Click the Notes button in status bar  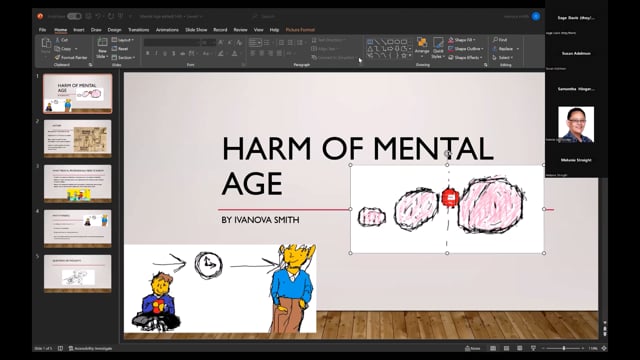pos(472,348)
